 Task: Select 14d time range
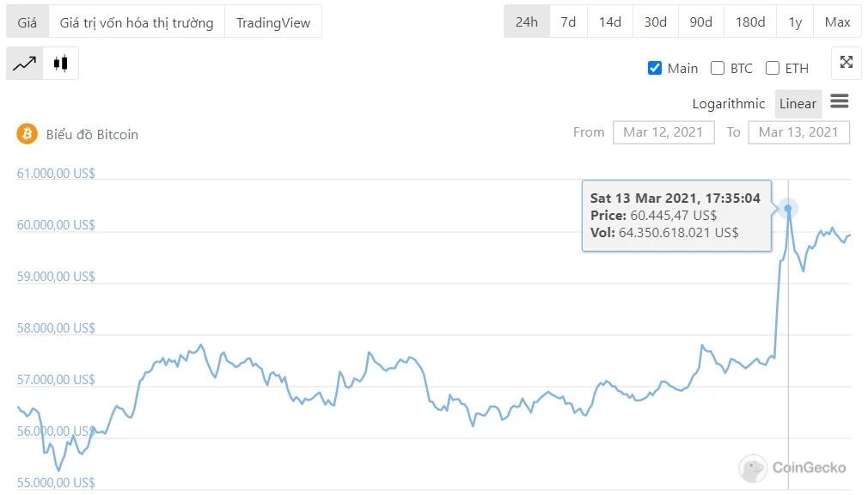[x=610, y=21]
